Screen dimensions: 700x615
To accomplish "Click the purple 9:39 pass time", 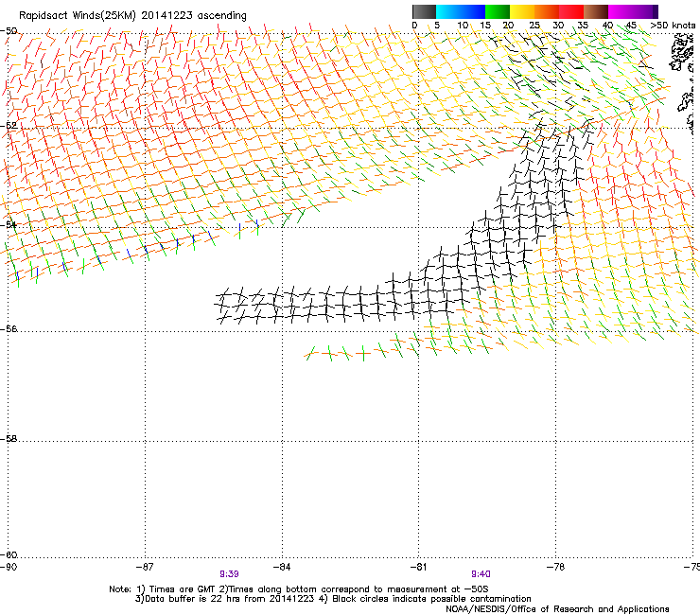I will pos(229,574).
